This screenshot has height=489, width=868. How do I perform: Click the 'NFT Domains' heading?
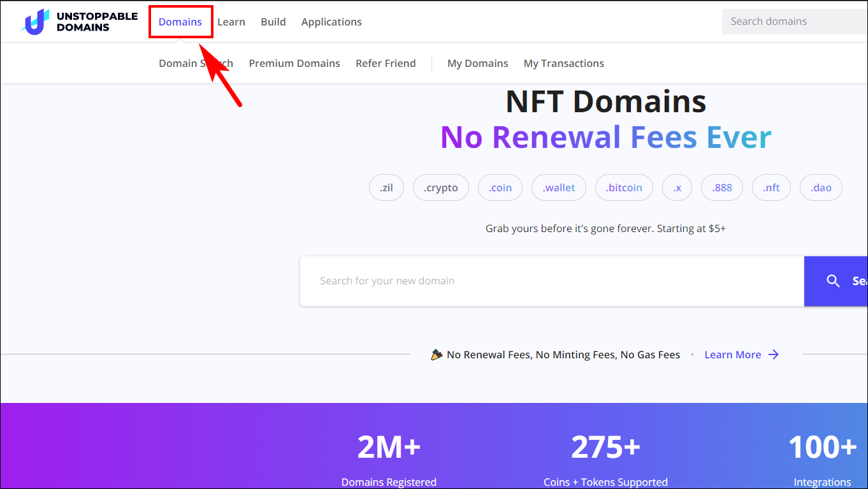pos(606,101)
